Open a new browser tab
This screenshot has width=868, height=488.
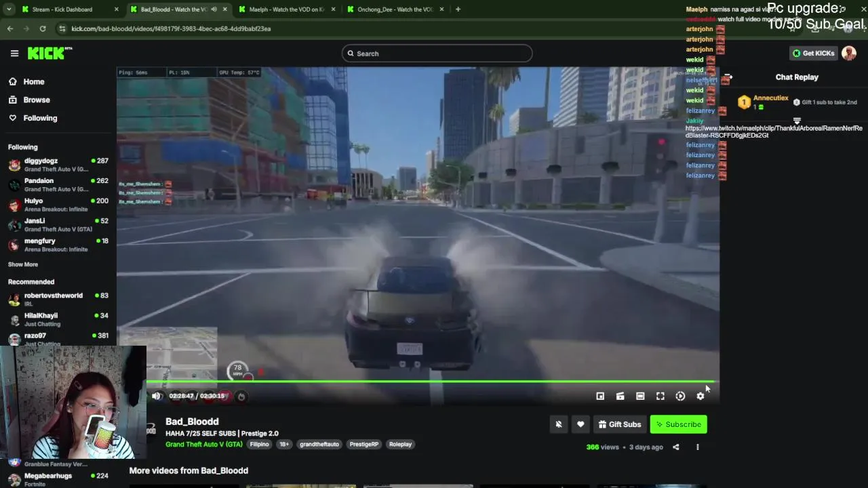coord(458,9)
